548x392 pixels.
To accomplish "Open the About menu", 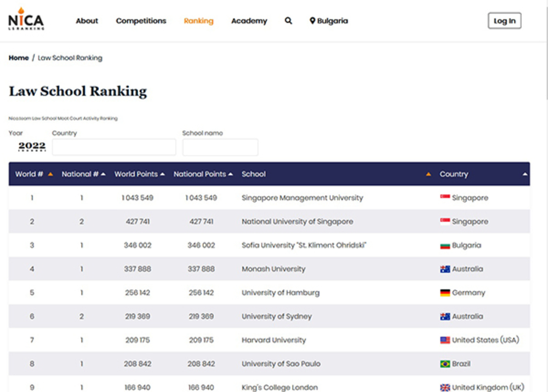I will coord(87,21).
